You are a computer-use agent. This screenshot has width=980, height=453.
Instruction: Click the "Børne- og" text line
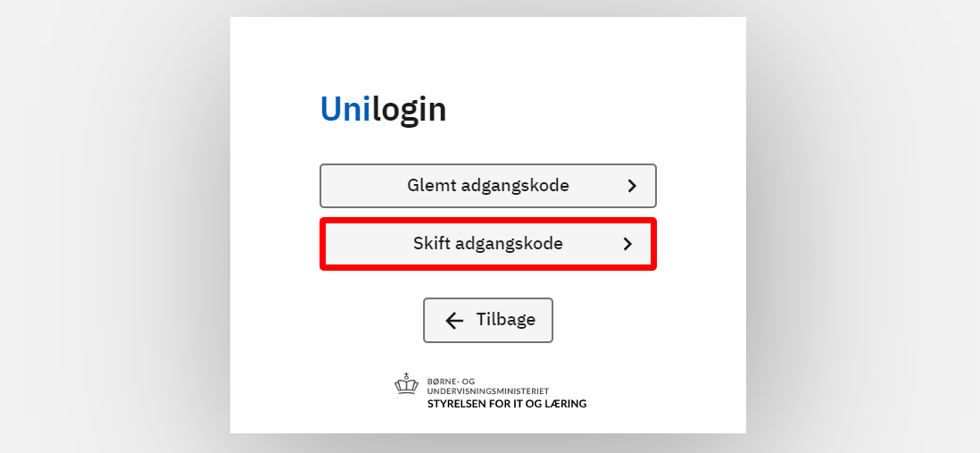click(x=451, y=382)
